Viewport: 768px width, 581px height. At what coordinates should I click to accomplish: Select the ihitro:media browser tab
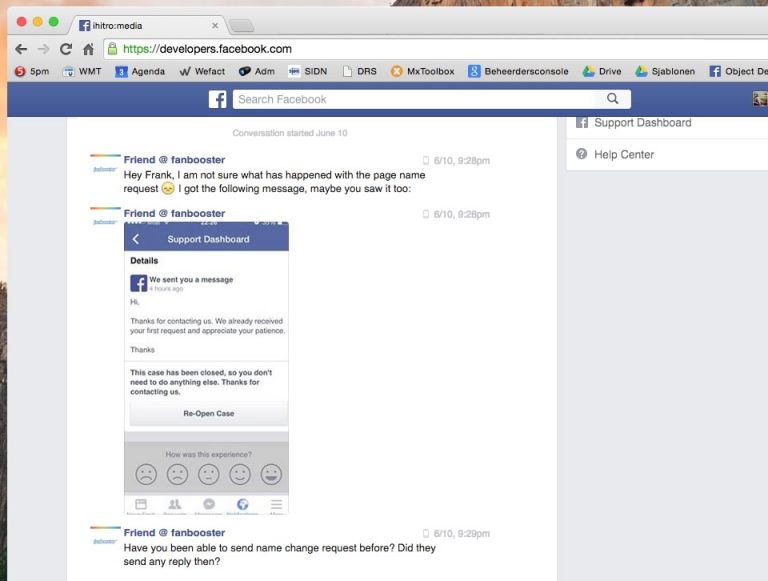pos(140,24)
